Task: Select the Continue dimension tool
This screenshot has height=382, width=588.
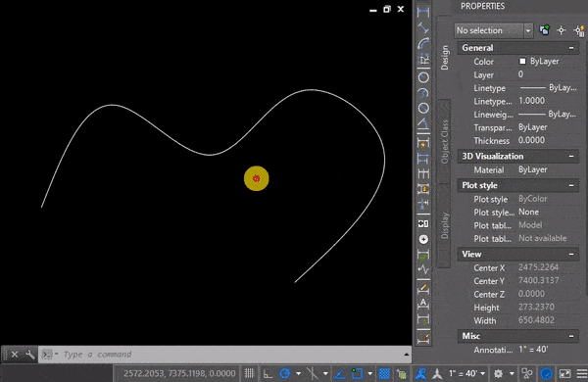Action: (423, 173)
